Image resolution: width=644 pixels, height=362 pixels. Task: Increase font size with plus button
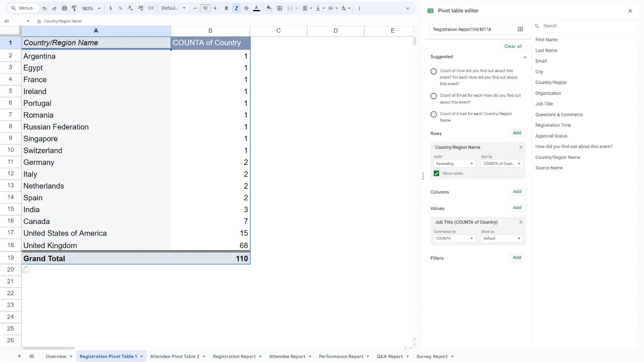coord(215,8)
